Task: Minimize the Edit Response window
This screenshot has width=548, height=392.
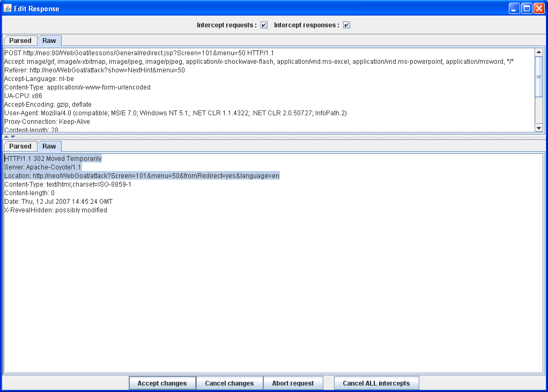Action: 514,9
